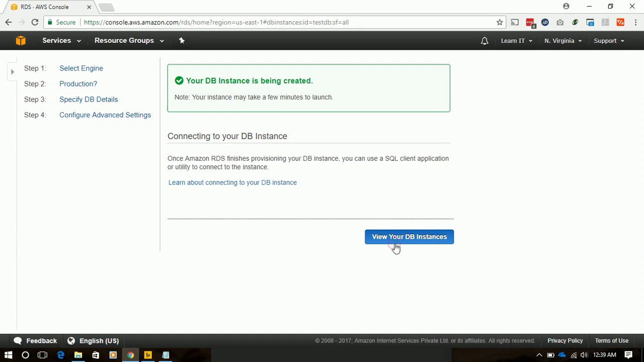This screenshot has width=644, height=362.
Task: Click the Bing taskbar icon
Action: [148, 355]
